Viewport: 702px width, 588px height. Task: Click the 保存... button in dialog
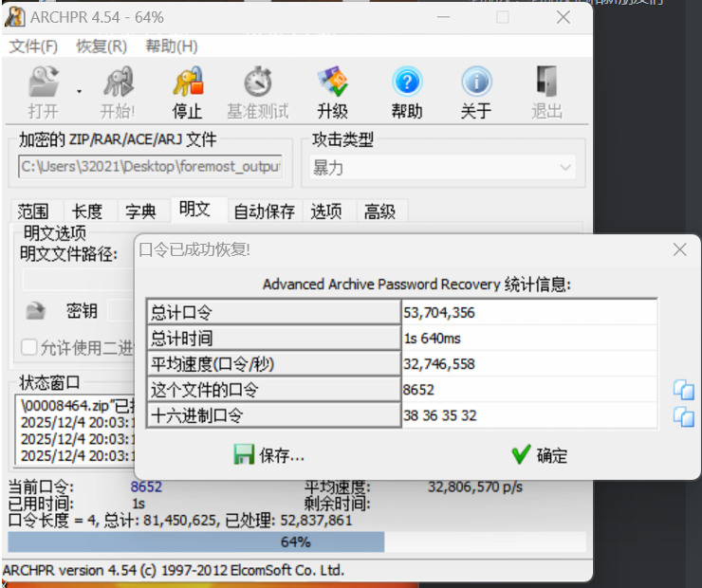(269, 455)
